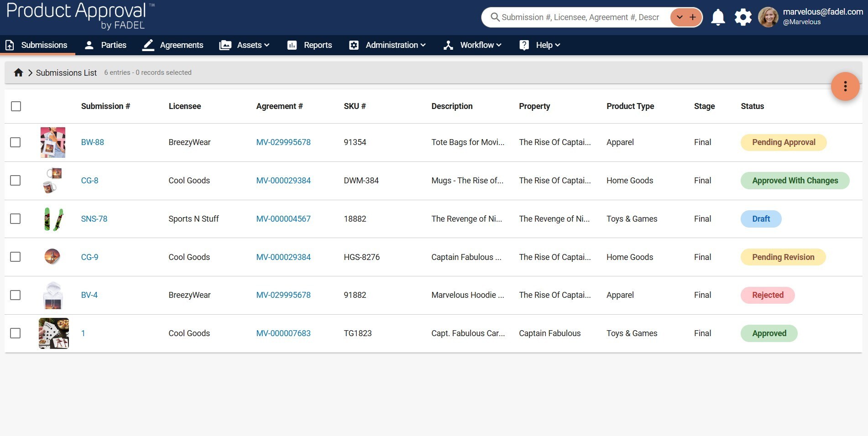Open the settings gear icon
The height and width of the screenshot is (436, 868).
(x=743, y=17)
